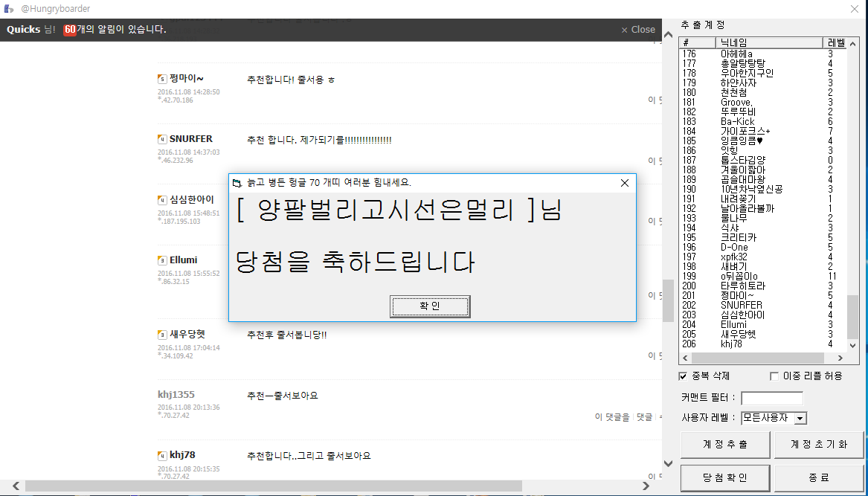Image resolution: width=868 pixels, height=496 pixels.
Task: Select row 202 SNURFER in account list
Action: click(762, 306)
